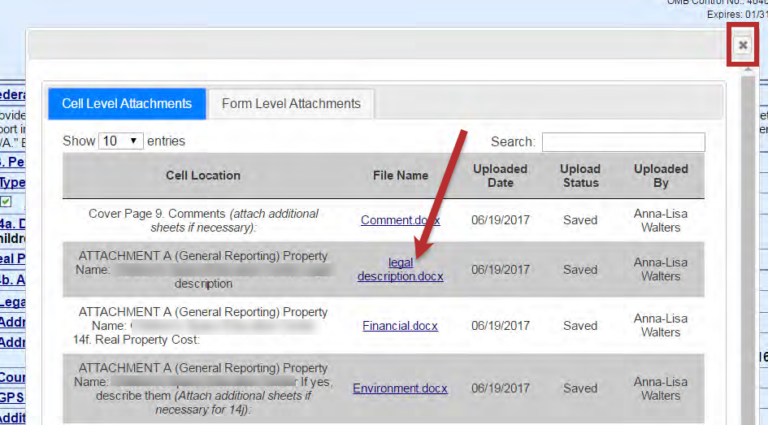This screenshot has height=425, width=768.
Task: Download the Financial.docx attachment
Action: 400,326
